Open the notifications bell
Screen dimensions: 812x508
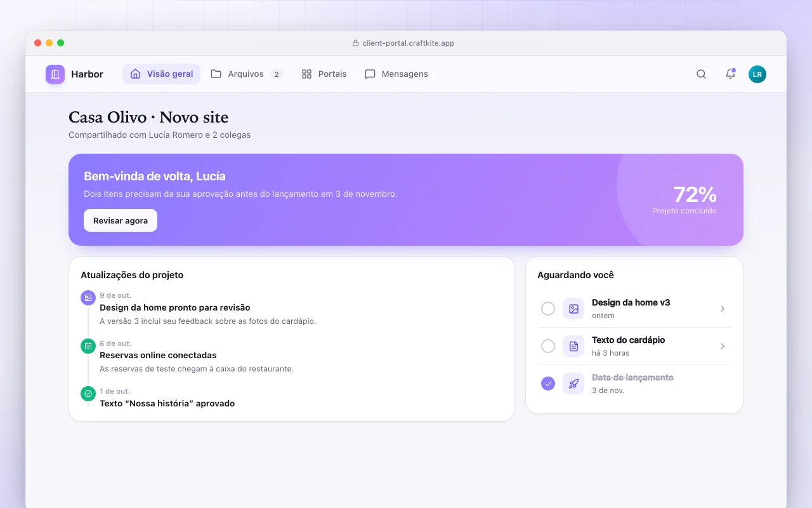click(730, 74)
